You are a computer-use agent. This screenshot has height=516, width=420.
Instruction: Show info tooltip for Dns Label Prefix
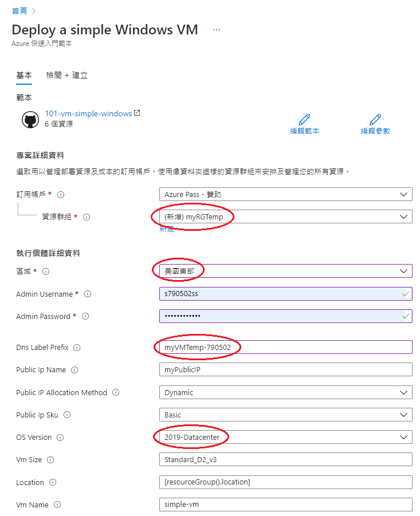click(x=77, y=348)
